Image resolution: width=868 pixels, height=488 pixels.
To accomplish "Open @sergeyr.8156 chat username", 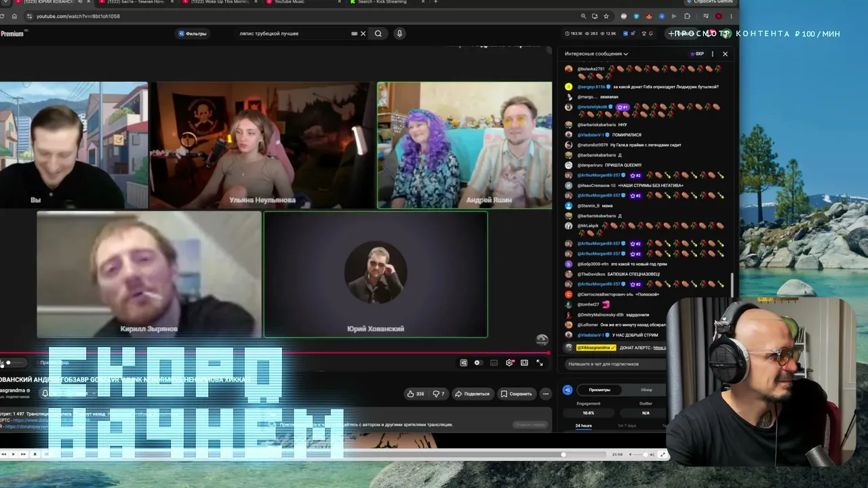I will 591,87.
